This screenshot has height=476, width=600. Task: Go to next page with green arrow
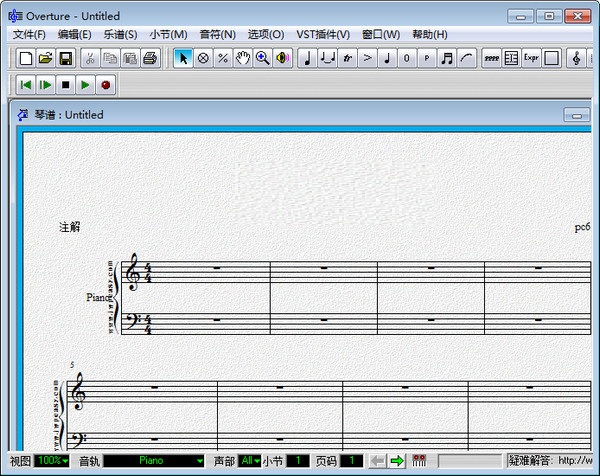coord(397,461)
